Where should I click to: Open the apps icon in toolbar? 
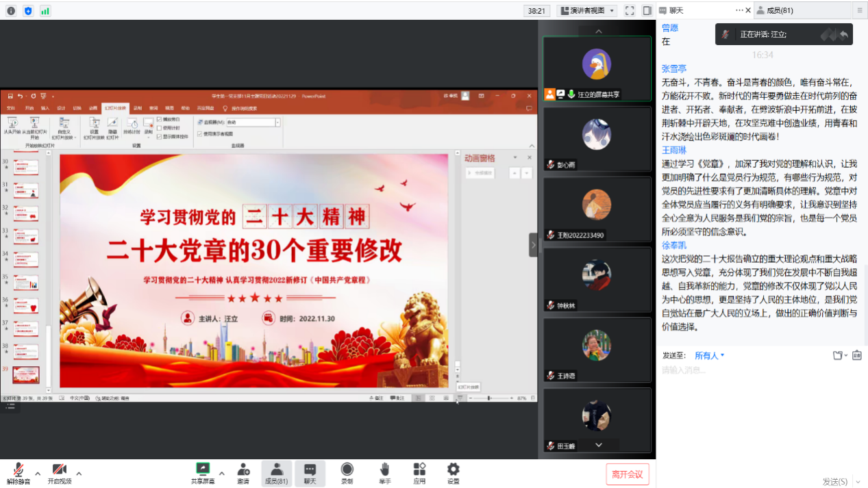(x=419, y=470)
